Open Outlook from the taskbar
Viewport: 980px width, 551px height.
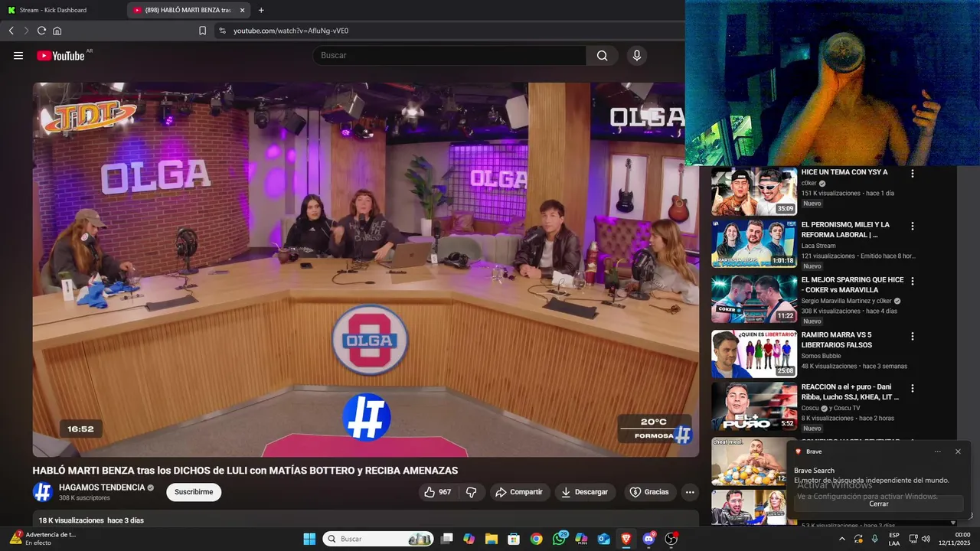(x=603, y=539)
